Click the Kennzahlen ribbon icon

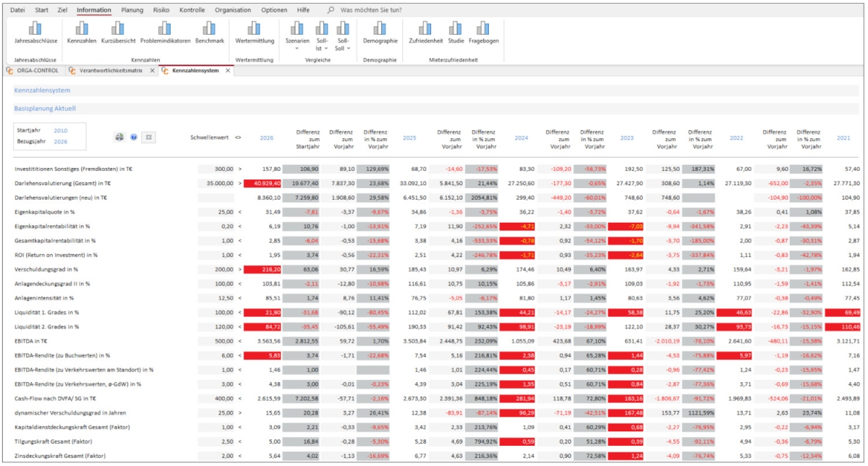[81, 29]
